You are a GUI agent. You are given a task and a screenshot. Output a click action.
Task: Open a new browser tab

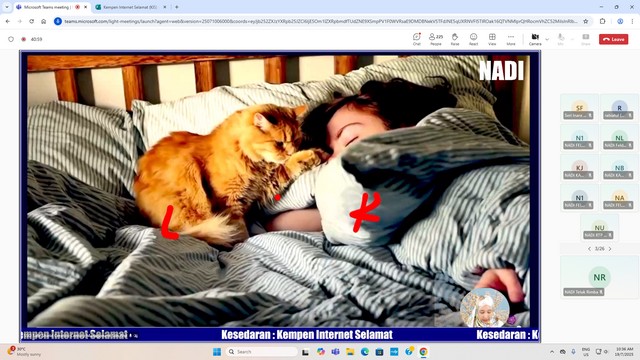[177, 7]
